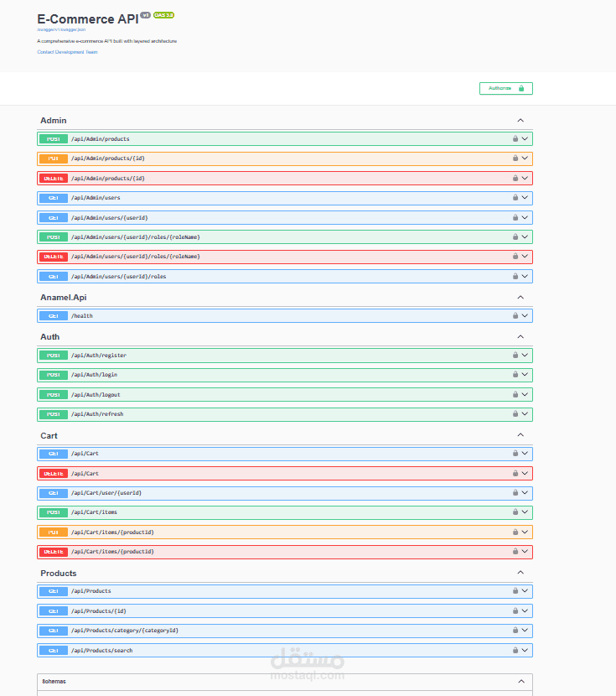Click lock icon on DELETE /api/Cart
Image resolution: width=616 pixels, height=696 pixels.
click(515, 473)
